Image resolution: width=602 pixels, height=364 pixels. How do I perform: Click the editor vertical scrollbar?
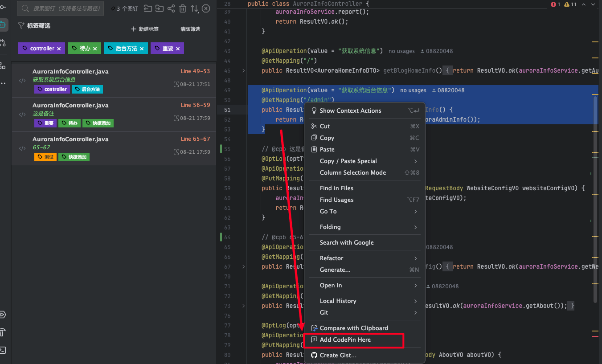tap(595, 199)
